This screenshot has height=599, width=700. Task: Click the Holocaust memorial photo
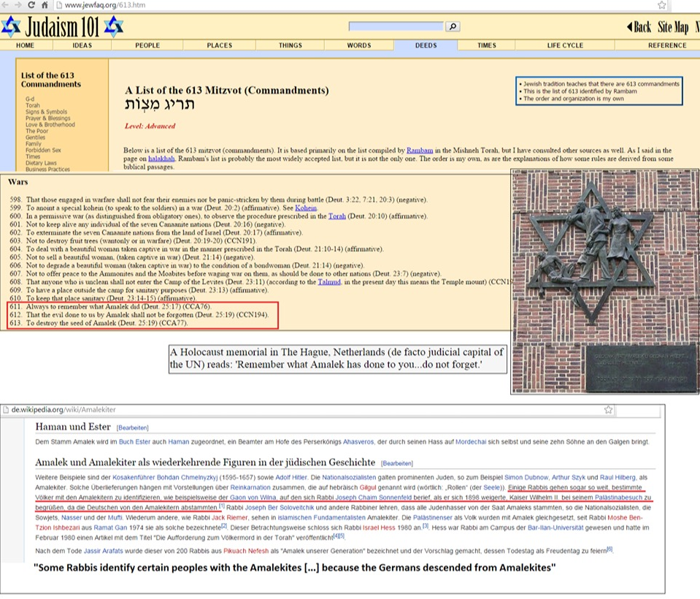tap(605, 281)
